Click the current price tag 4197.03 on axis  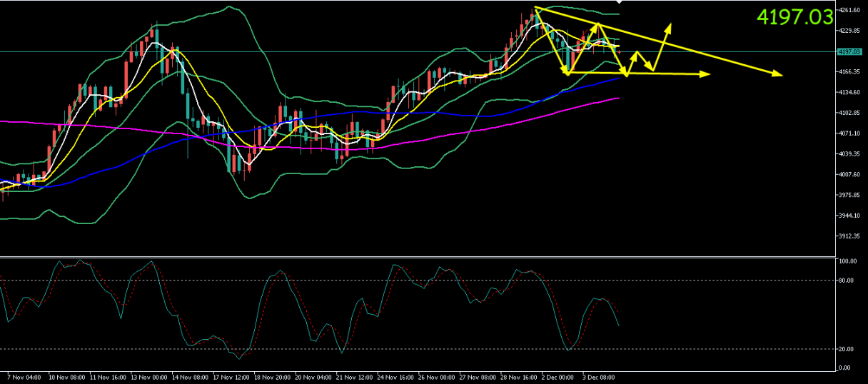(849, 51)
